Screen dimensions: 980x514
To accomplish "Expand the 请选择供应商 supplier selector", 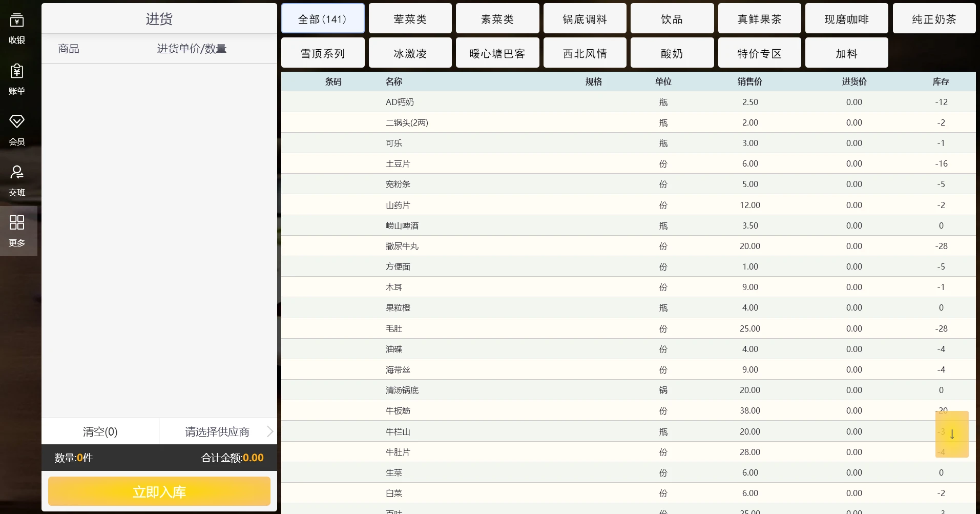I will [218, 431].
